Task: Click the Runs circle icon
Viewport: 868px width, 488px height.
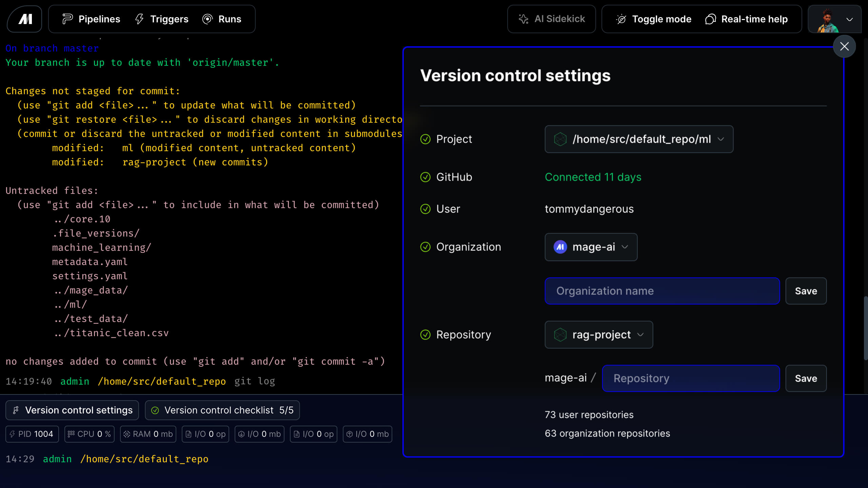Action: pyautogui.click(x=207, y=19)
